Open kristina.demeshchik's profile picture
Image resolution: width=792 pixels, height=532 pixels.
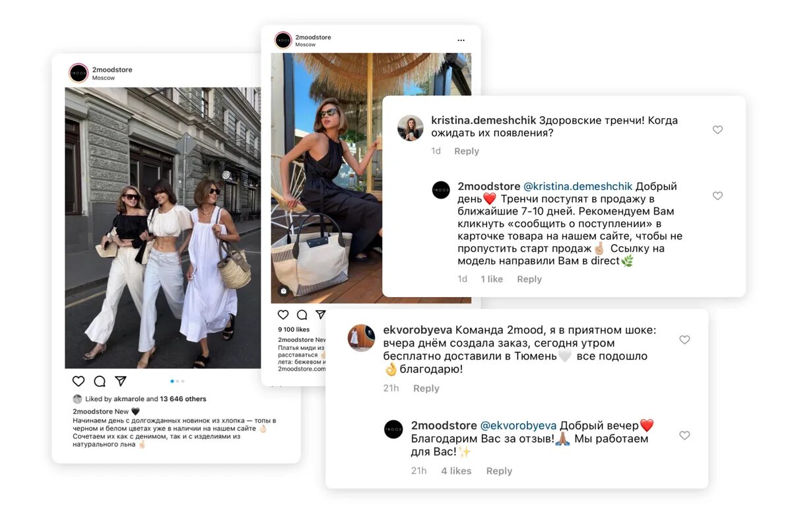(411, 128)
